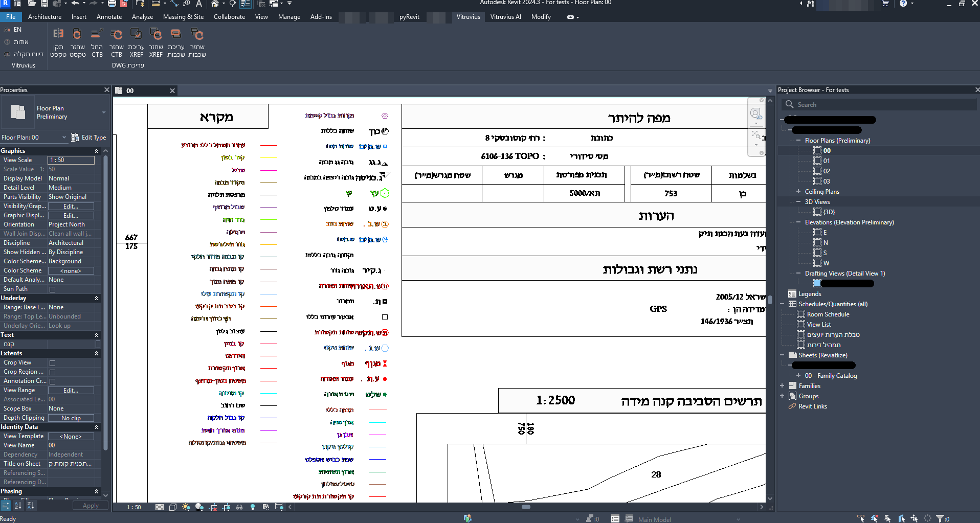Check the Annotation Crop checkbox

point(52,381)
